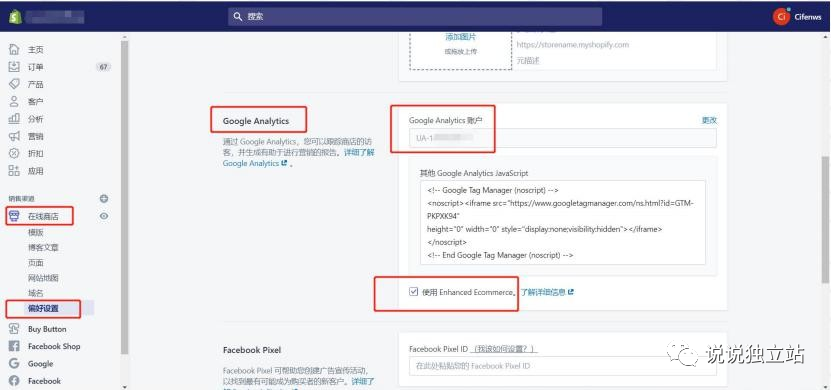Screen dimensions: 831x390
Task: Open 网站地图 under online store
Action: 43,278
